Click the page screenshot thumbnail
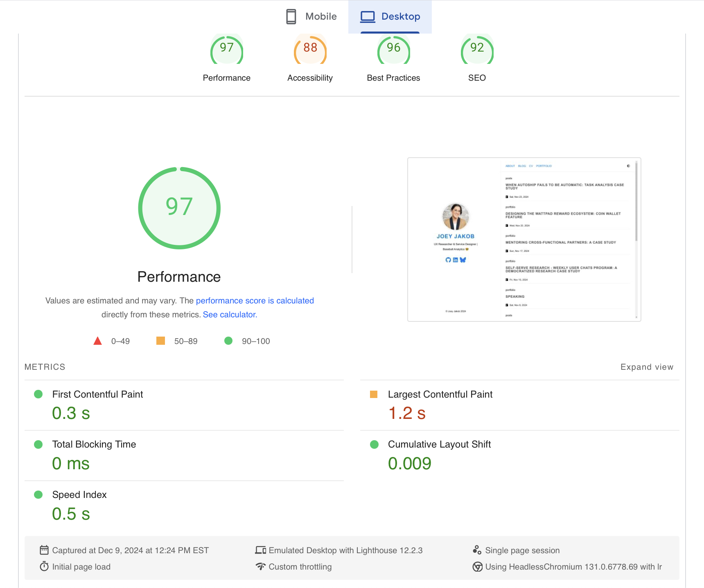The image size is (704, 588). pyautogui.click(x=524, y=240)
